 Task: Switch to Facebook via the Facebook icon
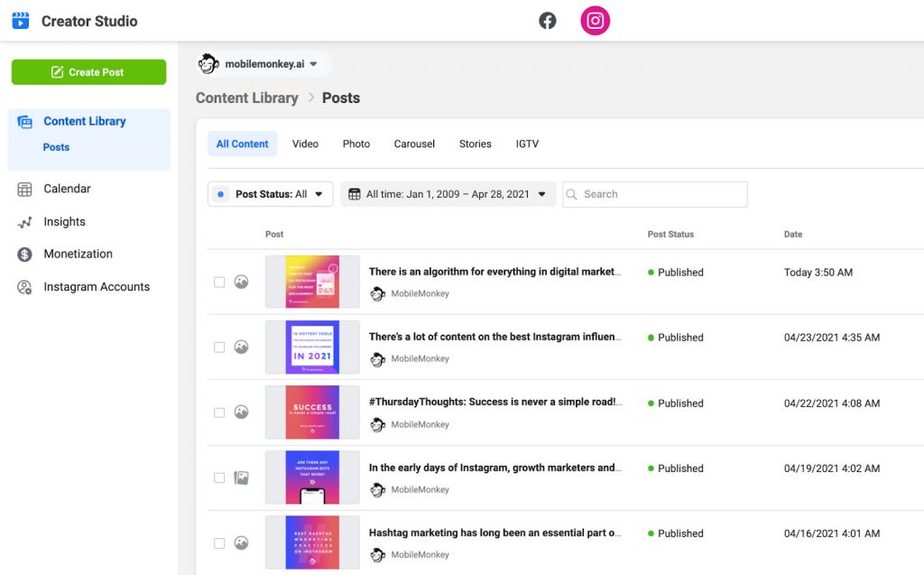(x=548, y=21)
